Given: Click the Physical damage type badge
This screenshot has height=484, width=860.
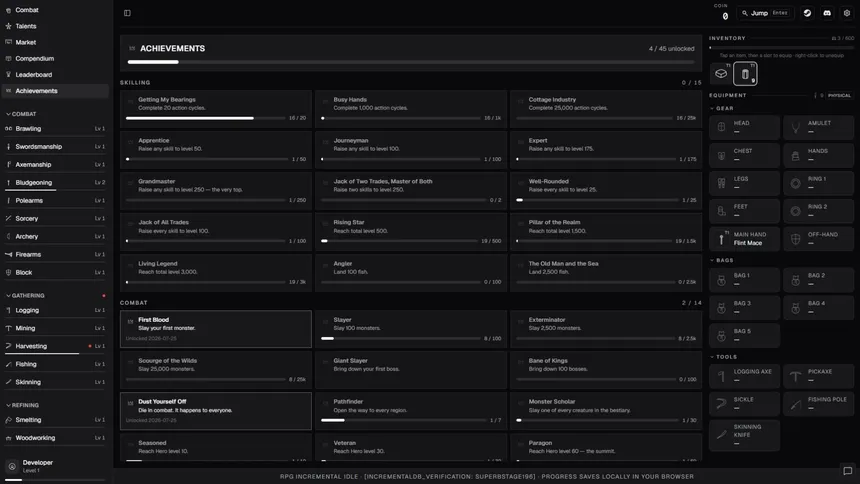Looking at the screenshot, I should tap(839, 95).
